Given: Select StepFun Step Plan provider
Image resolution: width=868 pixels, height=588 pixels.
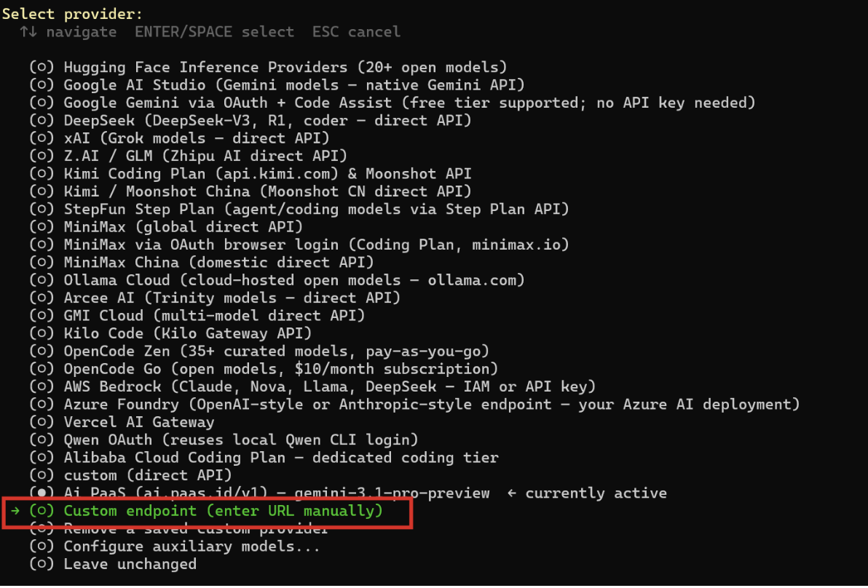Looking at the screenshot, I should [299, 209].
